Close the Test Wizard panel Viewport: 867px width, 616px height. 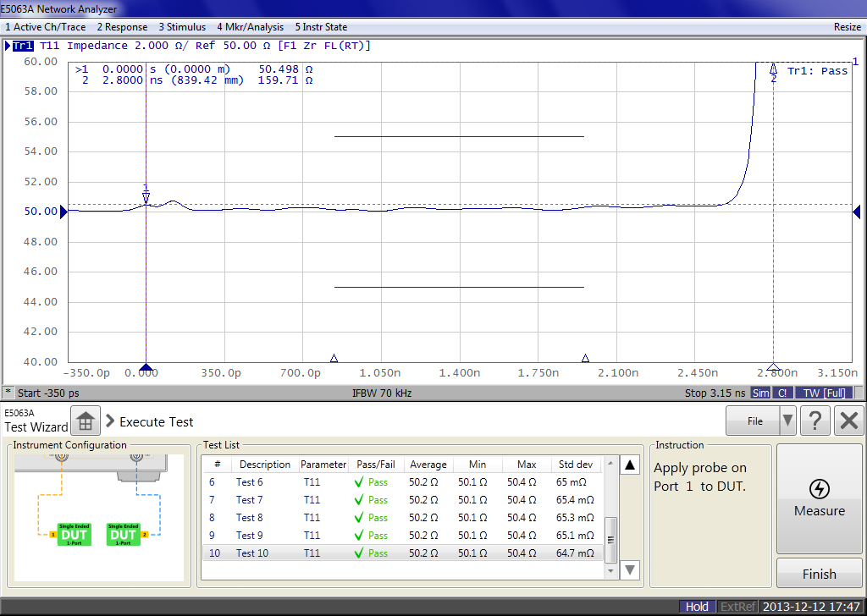848,421
